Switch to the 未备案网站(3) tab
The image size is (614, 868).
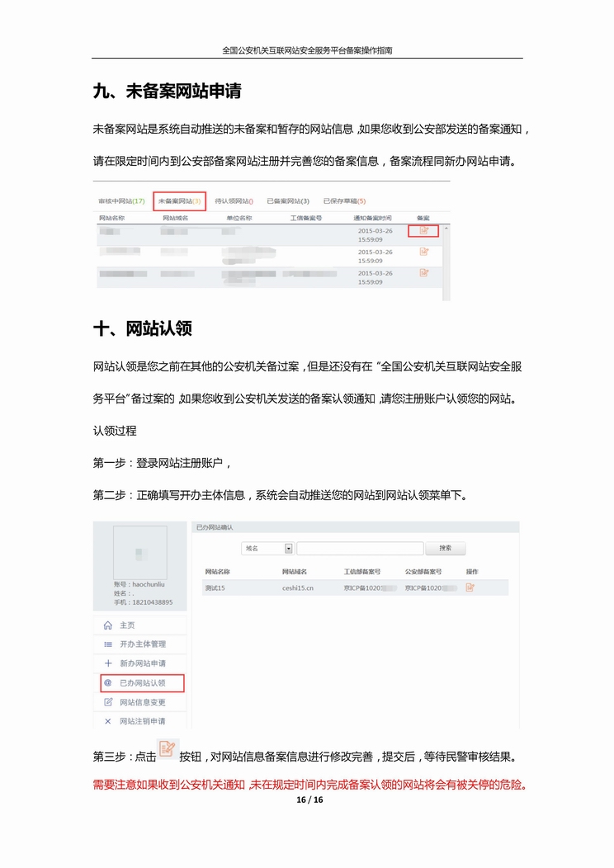coord(179,200)
